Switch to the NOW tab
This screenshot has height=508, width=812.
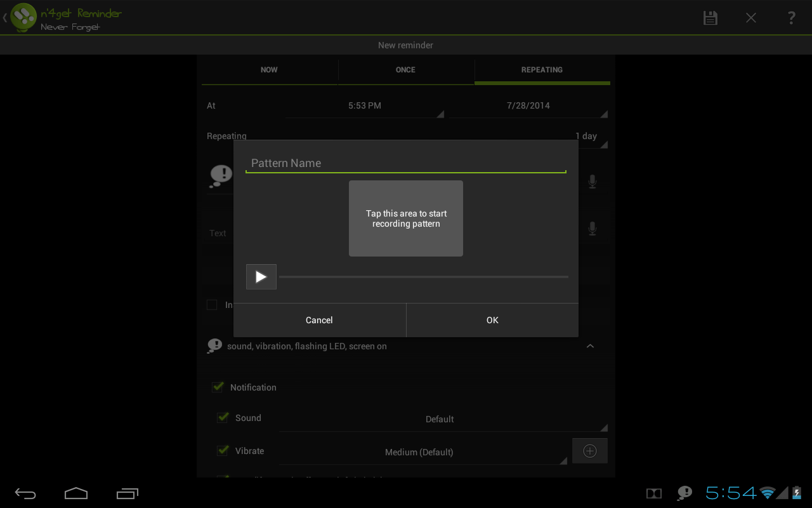269,70
